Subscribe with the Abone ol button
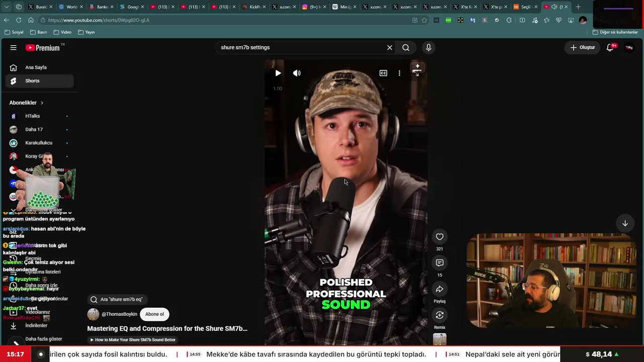This screenshot has width=644, height=362. pos(154,314)
